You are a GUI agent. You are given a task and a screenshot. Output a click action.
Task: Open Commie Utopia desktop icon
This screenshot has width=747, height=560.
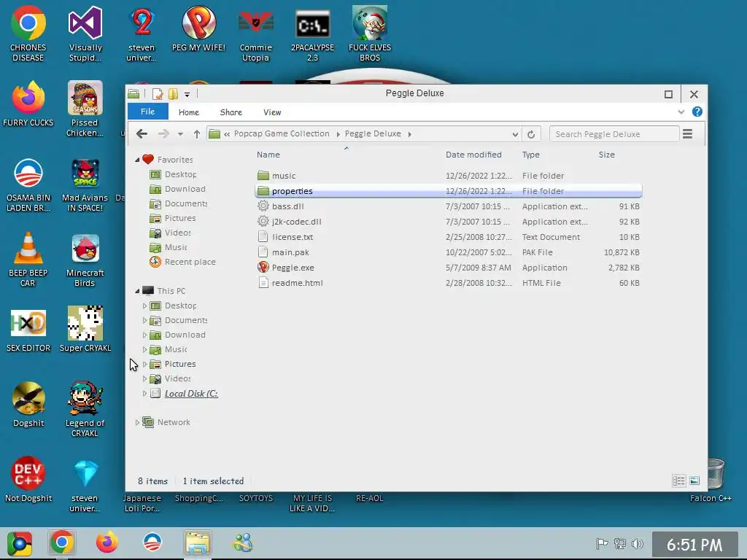coord(256,34)
